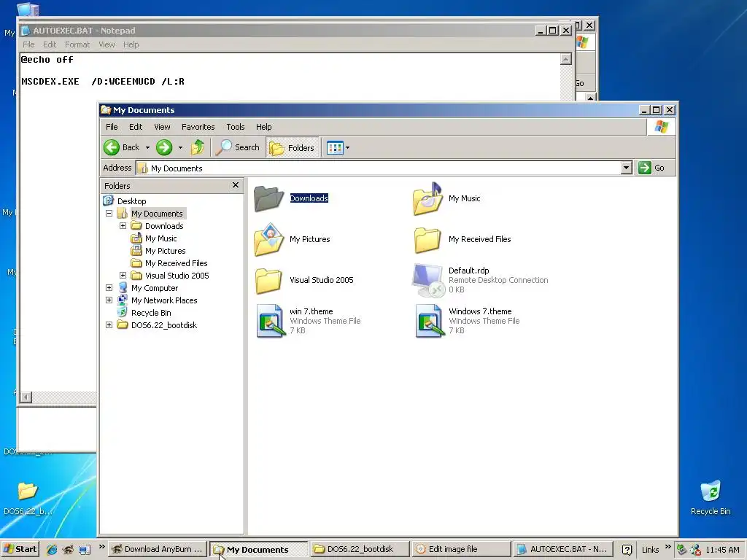
Task: Open the Views dropdown arrow
Action: (x=348, y=147)
